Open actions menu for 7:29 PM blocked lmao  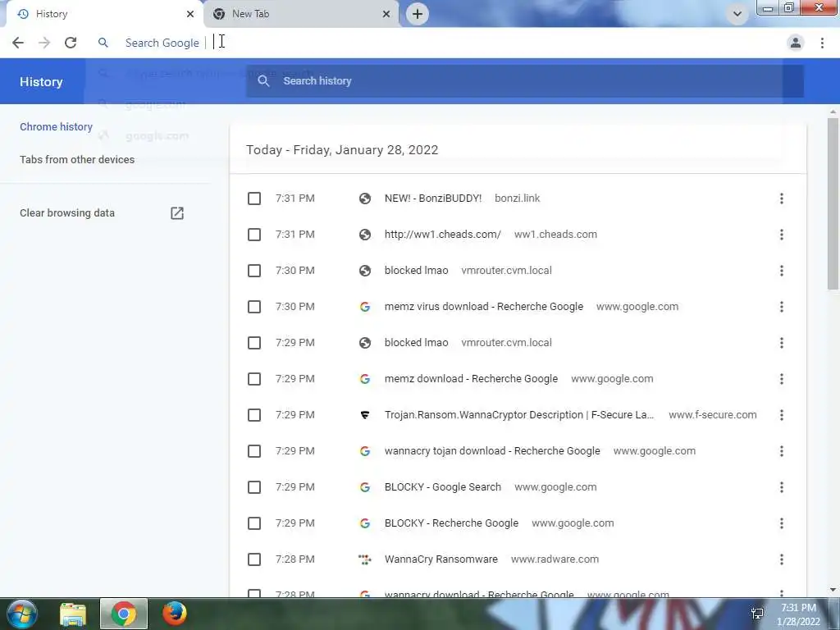[782, 343]
